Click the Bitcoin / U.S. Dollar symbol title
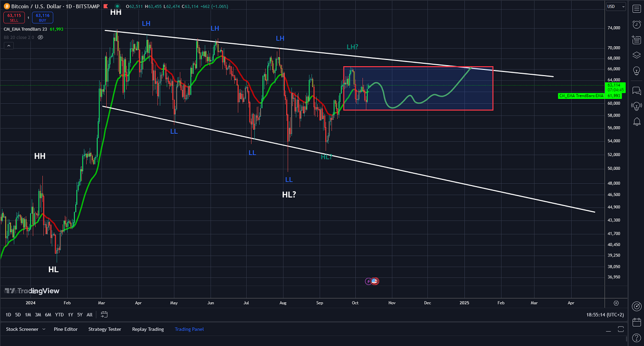 click(39, 6)
